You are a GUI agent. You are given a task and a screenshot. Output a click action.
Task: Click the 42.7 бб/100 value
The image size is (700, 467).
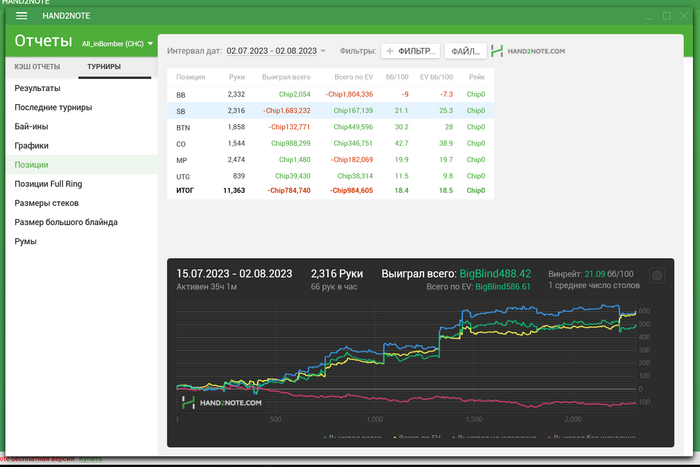(x=401, y=143)
